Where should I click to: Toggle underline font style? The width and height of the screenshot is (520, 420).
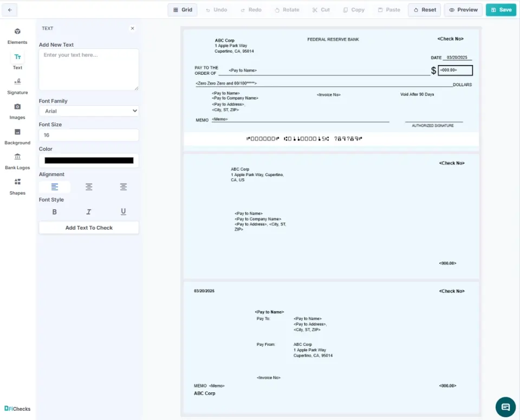point(123,212)
